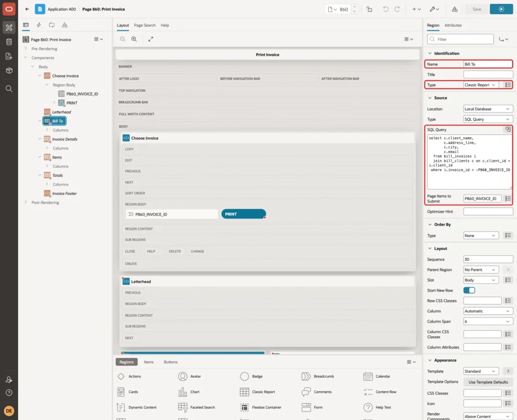This screenshot has width=517, height=420.
Task: Open the Source Type SQL Query dropdown
Action: tap(488, 119)
